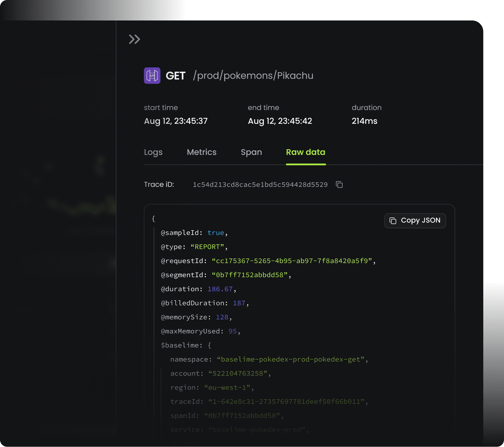Select the @segmentId value string

click(250, 275)
